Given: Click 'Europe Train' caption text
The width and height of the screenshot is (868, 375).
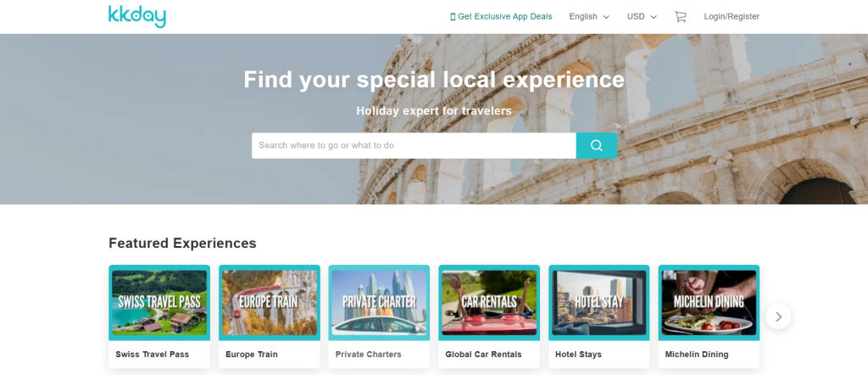Looking at the screenshot, I should (x=251, y=355).
